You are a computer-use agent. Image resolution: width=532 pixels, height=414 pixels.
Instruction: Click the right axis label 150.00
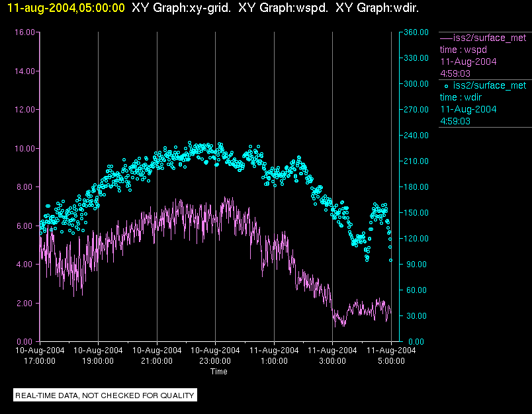coord(416,212)
